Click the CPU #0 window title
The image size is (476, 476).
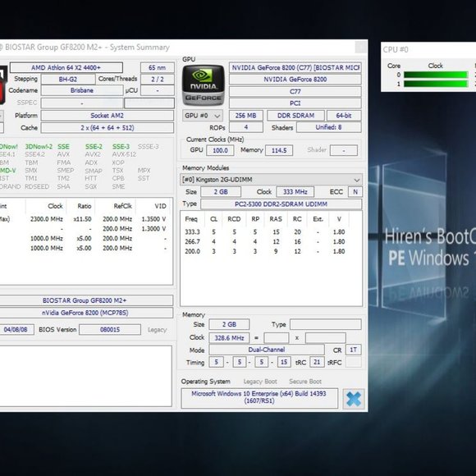(396, 49)
